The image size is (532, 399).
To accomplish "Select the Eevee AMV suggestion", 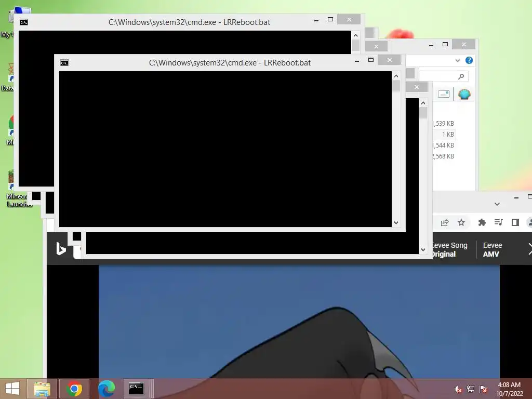I will pos(493,250).
